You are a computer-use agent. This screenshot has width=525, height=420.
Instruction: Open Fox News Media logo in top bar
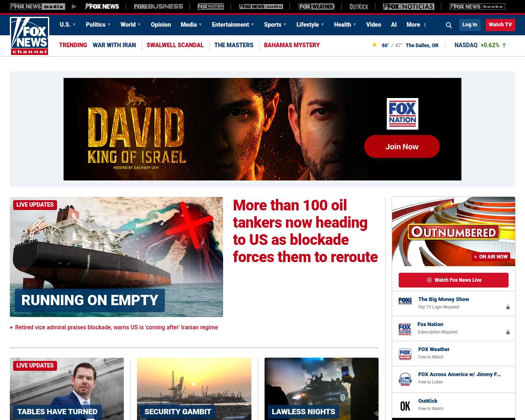(x=37, y=7)
